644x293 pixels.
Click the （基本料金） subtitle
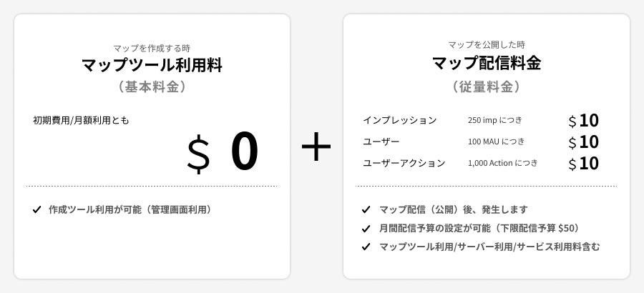[152, 87]
